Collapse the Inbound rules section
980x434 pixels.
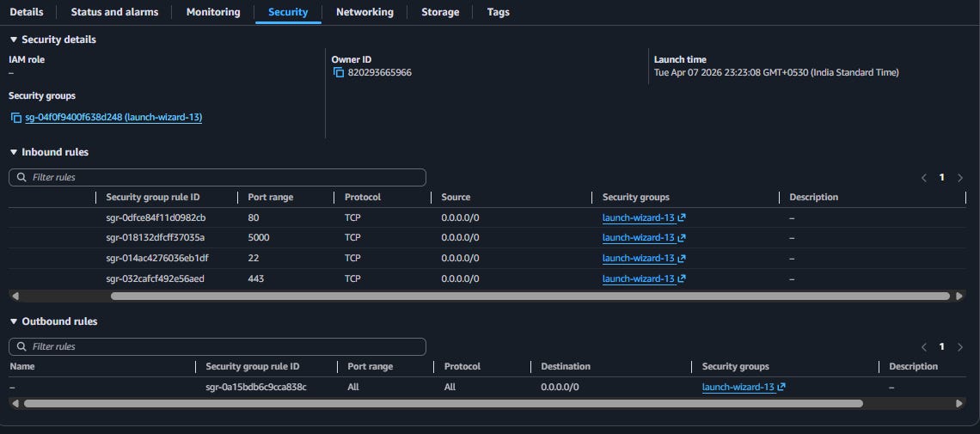[x=13, y=152]
